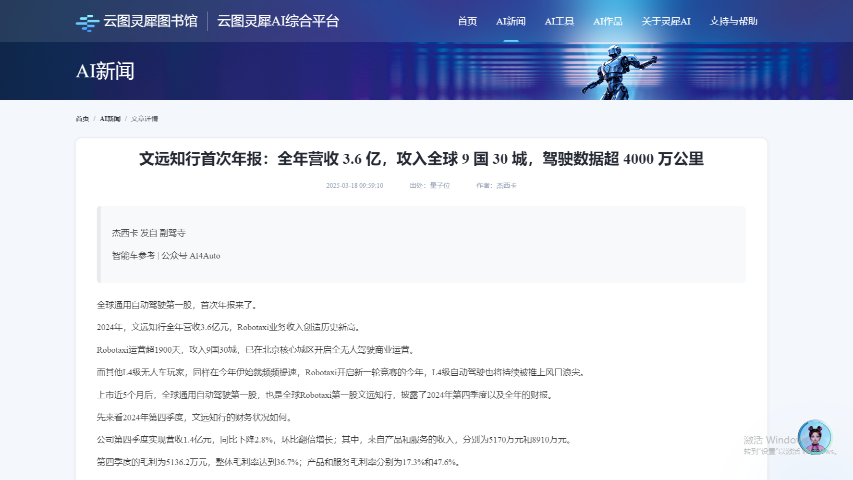Open the AI工具 navigation item
Viewport: 853px width, 480px height.
coord(559,21)
